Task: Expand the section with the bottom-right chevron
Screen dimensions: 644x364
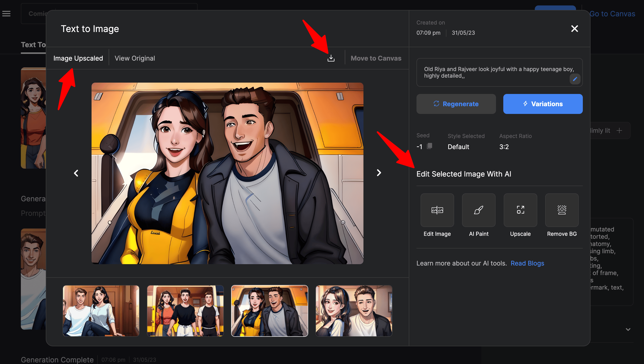Action: coord(628,330)
